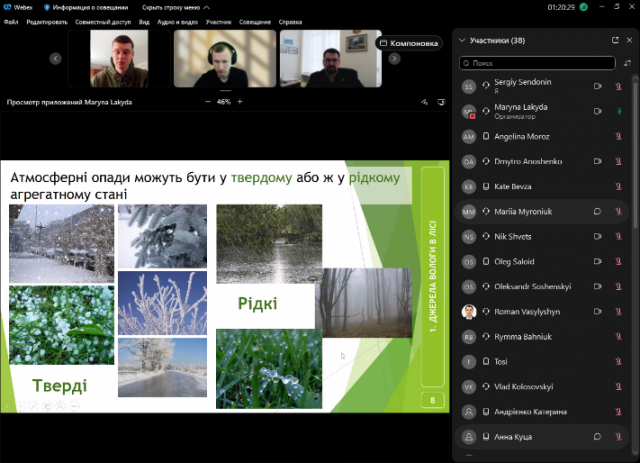640x463 pixels.
Task: Show previous video thumbnails with left arrow
Action: click(56, 59)
